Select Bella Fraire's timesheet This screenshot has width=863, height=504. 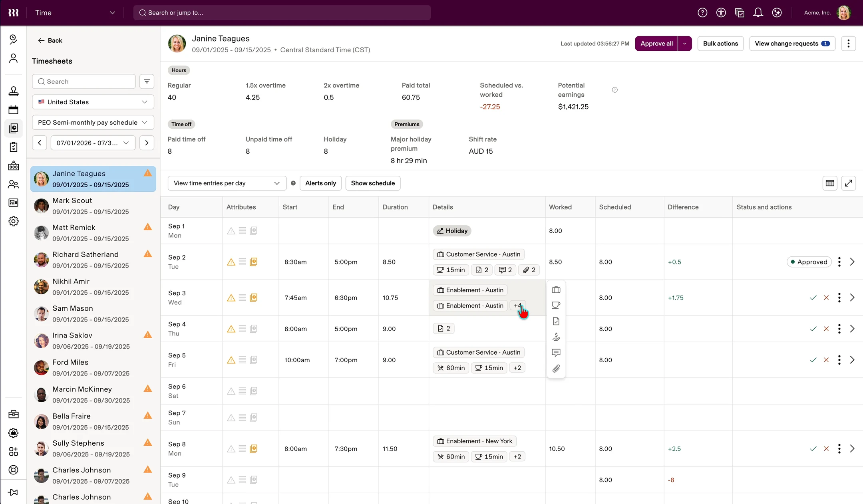(x=93, y=422)
